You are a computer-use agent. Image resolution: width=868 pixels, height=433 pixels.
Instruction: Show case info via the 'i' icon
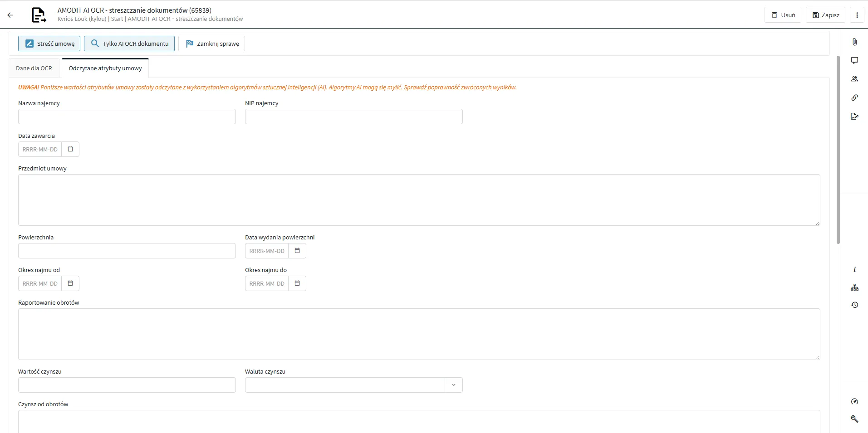point(854,269)
